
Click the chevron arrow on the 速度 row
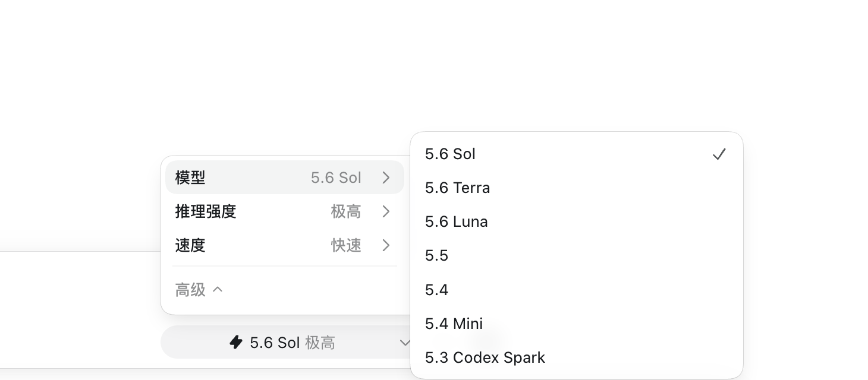click(x=386, y=245)
